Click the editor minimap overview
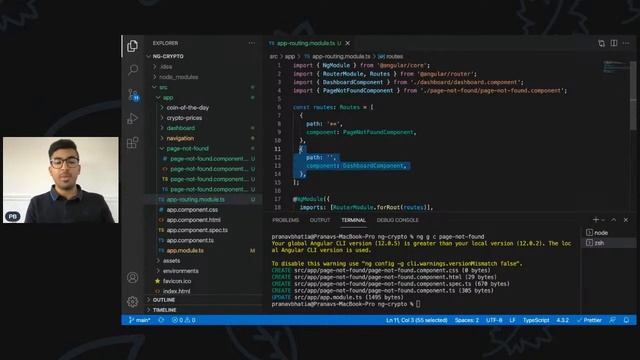This screenshot has height=360, width=640. click(616, 67)
